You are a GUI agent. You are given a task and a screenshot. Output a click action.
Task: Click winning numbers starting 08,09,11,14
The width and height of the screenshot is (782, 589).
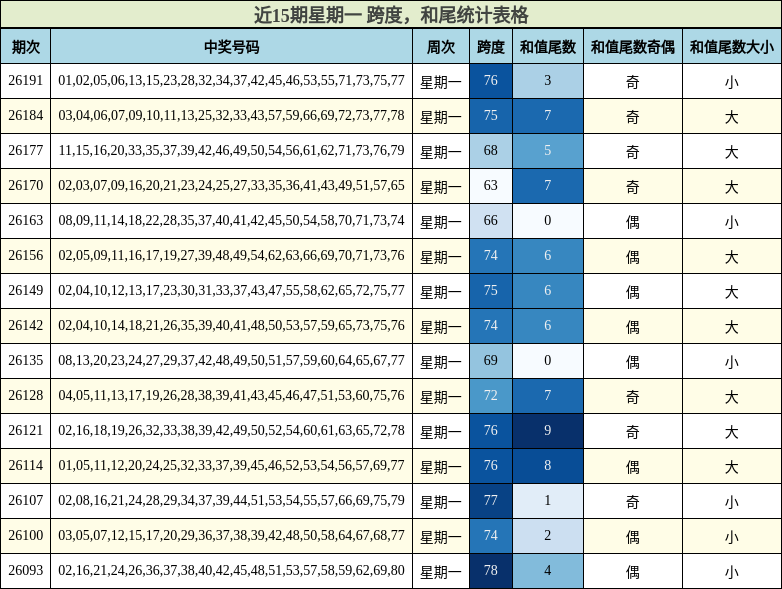coord(231,220)
